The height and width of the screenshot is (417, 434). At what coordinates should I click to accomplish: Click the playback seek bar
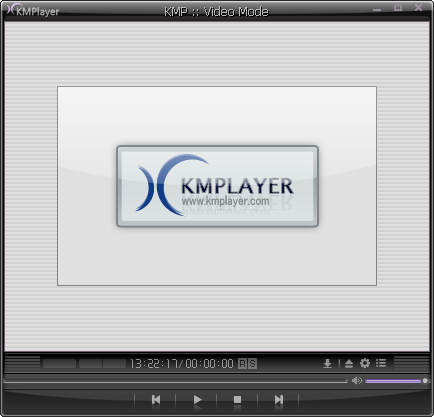tap(175, 381)
